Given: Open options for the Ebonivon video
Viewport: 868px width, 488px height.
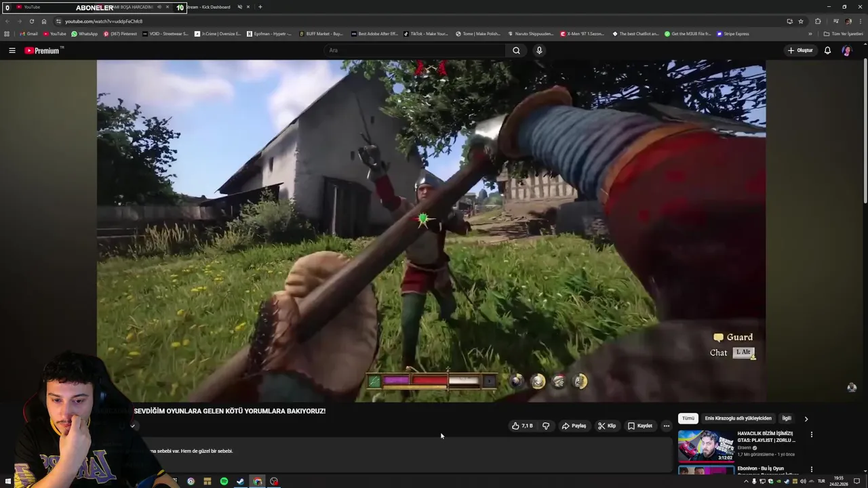Looking at the screenshot, I should click(x=811, y=469).
